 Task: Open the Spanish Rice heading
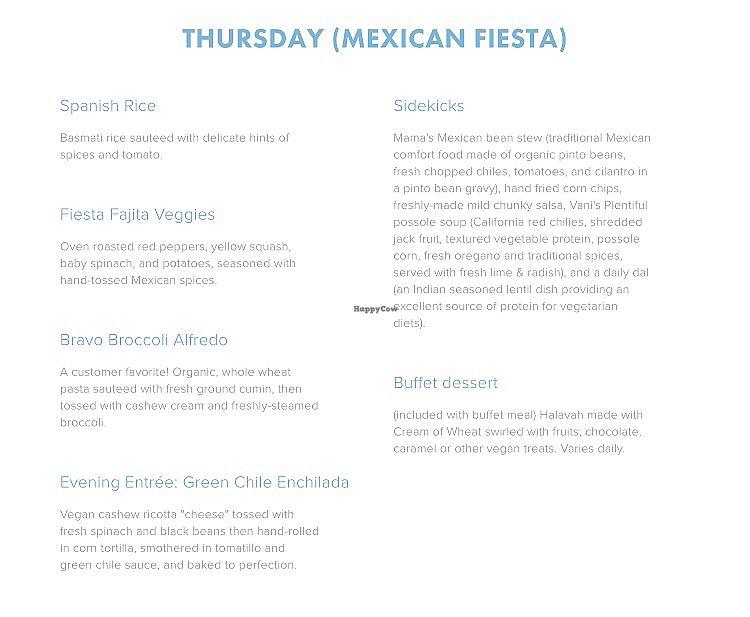[108, 106]
